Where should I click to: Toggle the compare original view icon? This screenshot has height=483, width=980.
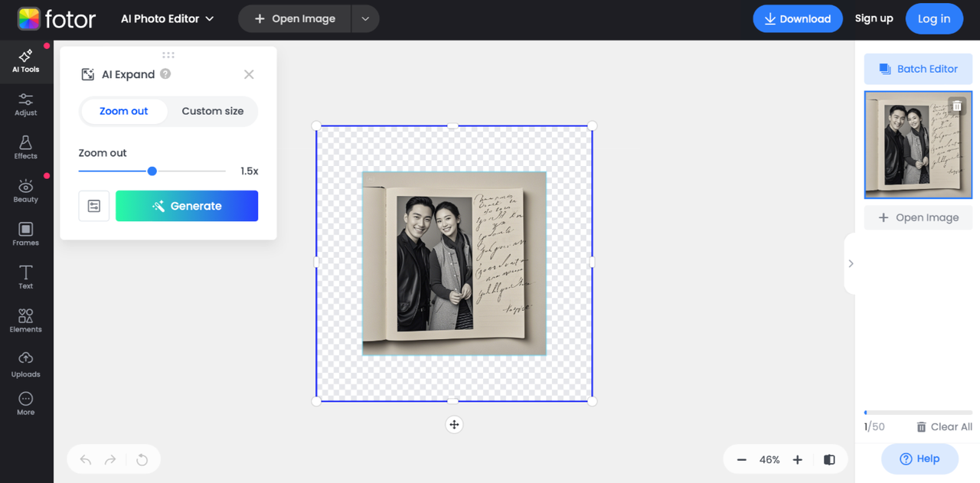click(x=829, y=460)
